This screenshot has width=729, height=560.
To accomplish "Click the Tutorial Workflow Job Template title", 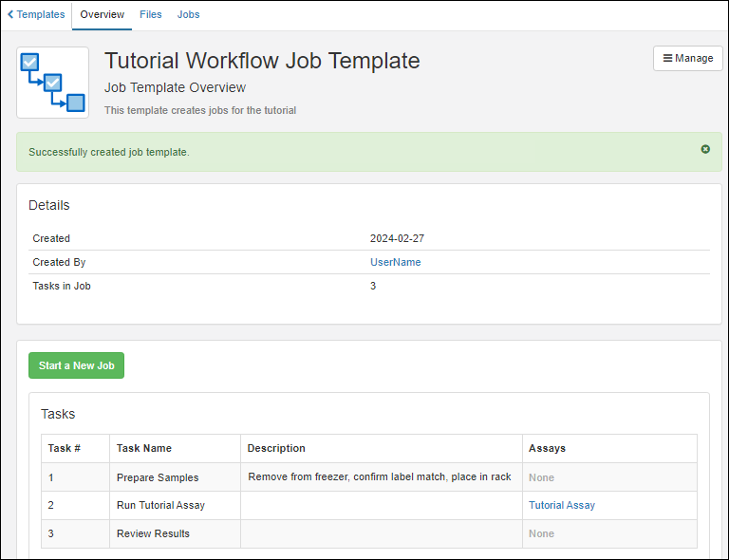I will (x=262, y=61).
